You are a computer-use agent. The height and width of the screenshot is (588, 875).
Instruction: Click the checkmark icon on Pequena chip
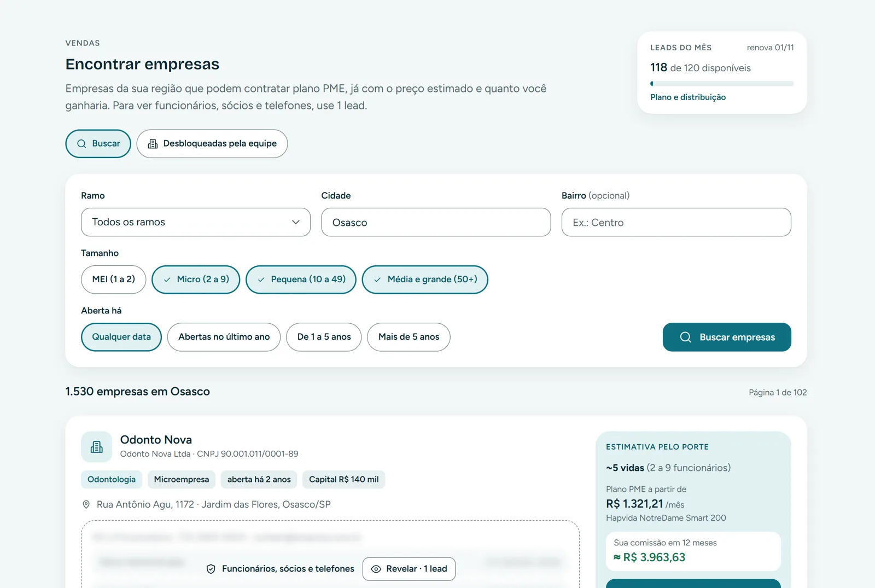tap(261, 280)
